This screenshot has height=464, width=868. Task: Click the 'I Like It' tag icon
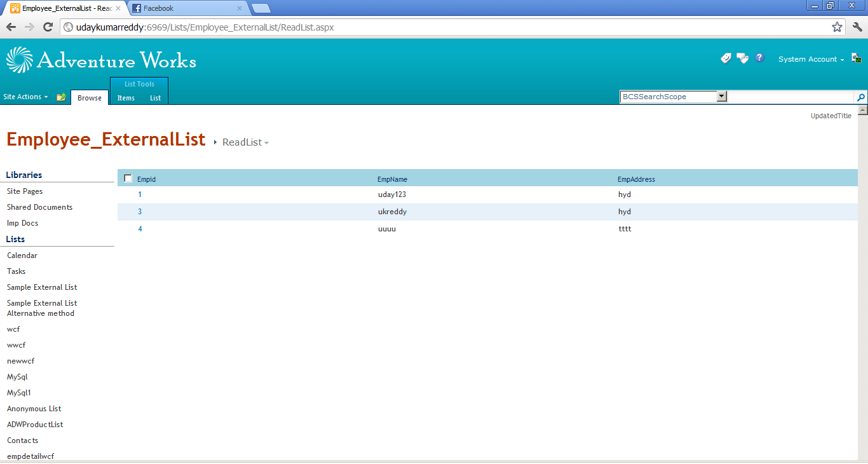726,58
